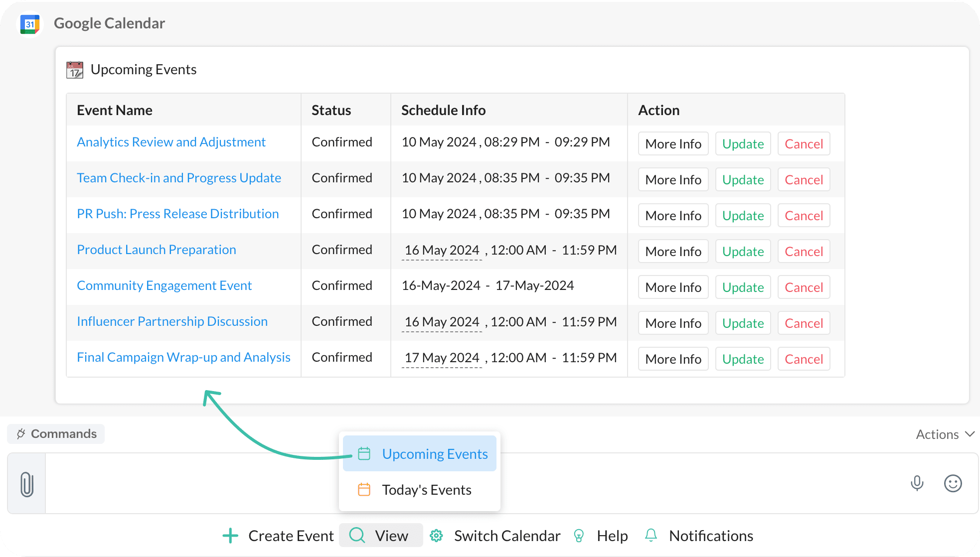Expand the Actions dropdown

(x=945, y=434)
